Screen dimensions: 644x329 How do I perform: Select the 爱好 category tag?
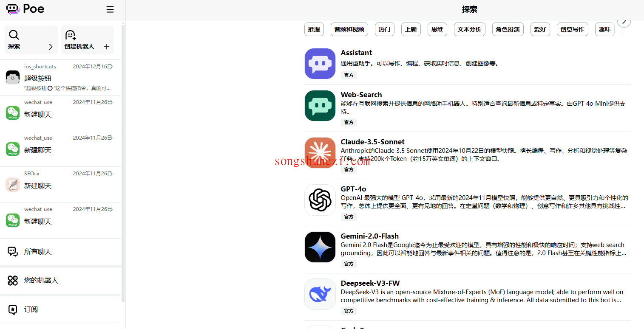click(540, 29)
